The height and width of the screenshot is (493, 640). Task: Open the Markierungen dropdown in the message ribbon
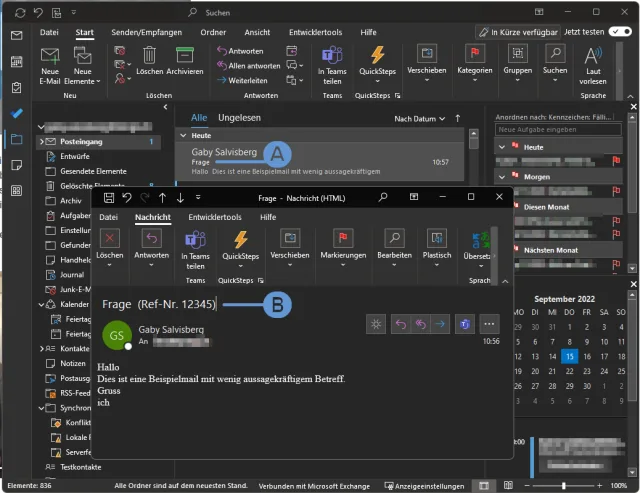coord(343,255)
